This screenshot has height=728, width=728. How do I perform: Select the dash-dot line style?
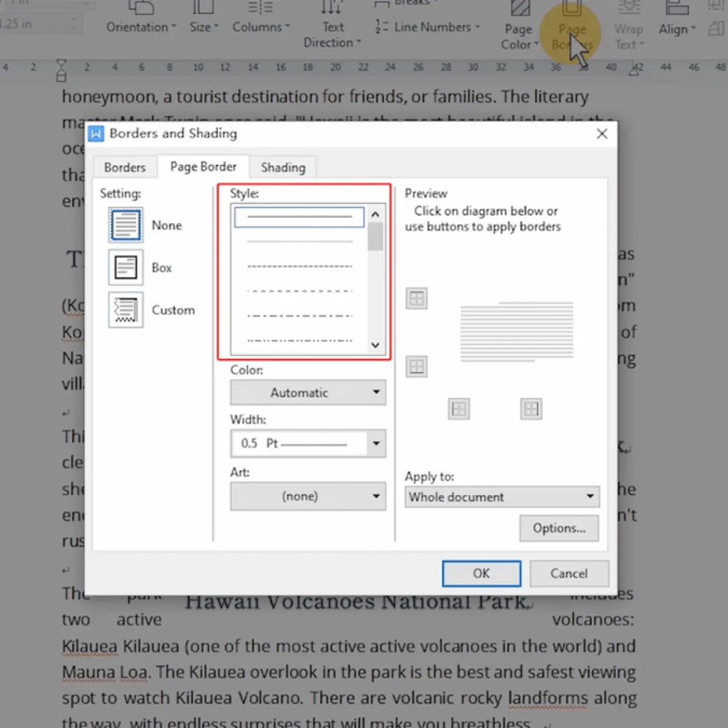coord(300,316)
